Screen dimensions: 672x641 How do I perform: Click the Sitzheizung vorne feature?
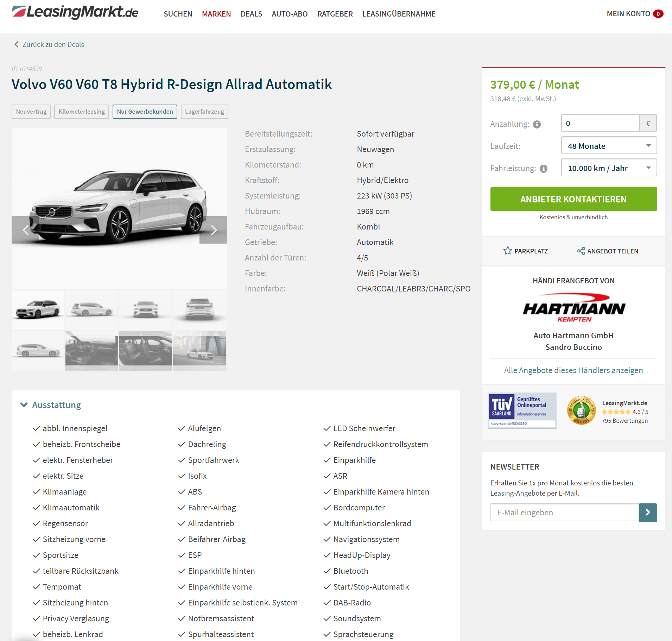(74, 539)
